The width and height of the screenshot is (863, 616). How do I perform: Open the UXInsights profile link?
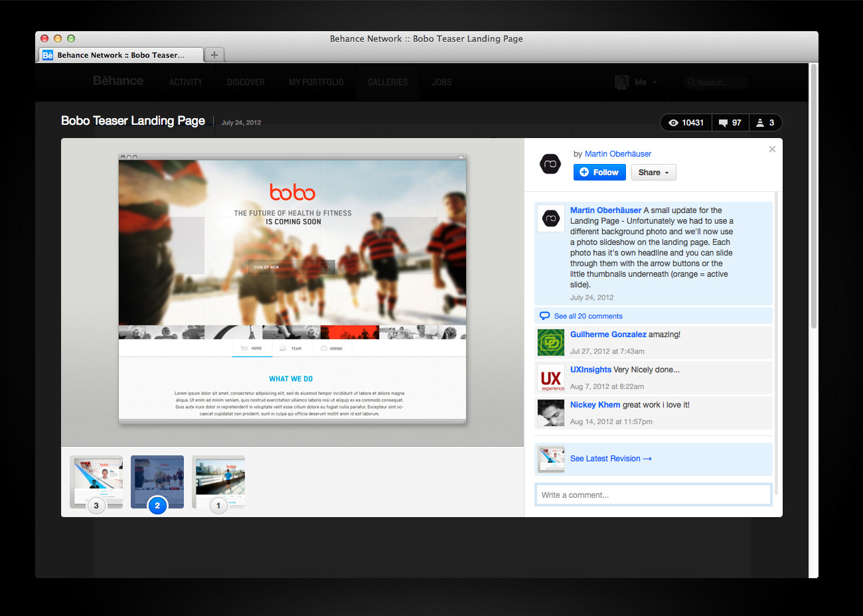591,370
